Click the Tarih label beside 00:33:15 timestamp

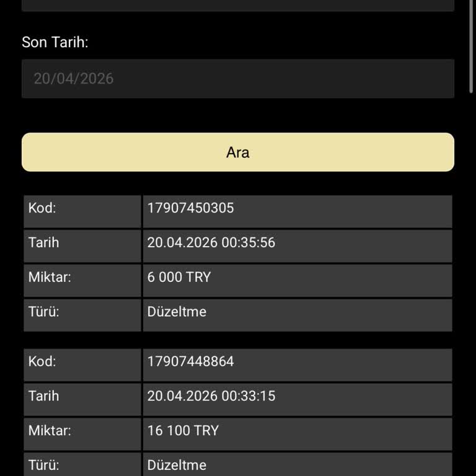tap(44, 396)
